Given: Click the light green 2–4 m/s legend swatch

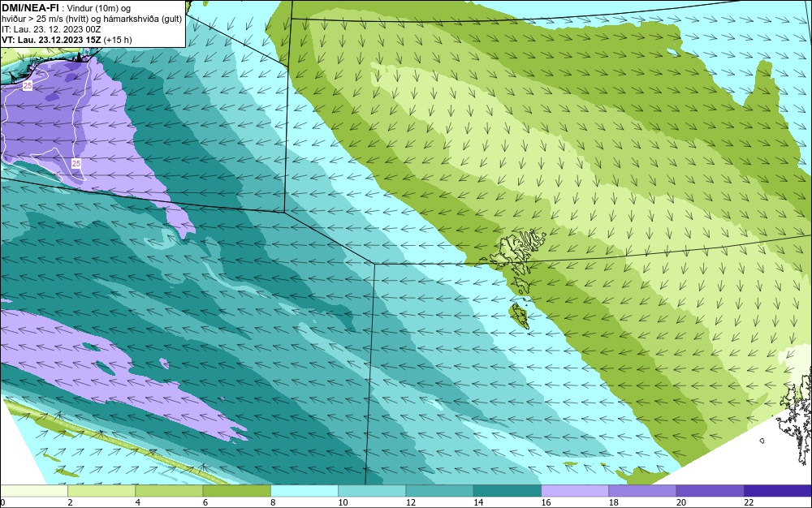Looking at the screenshot, I should click(x=101, y=491).
